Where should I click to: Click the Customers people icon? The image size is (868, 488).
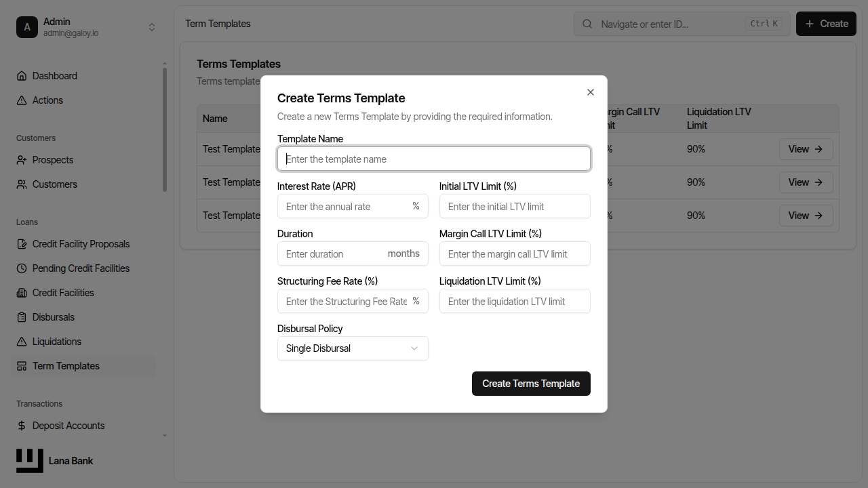tap(22, 184)
